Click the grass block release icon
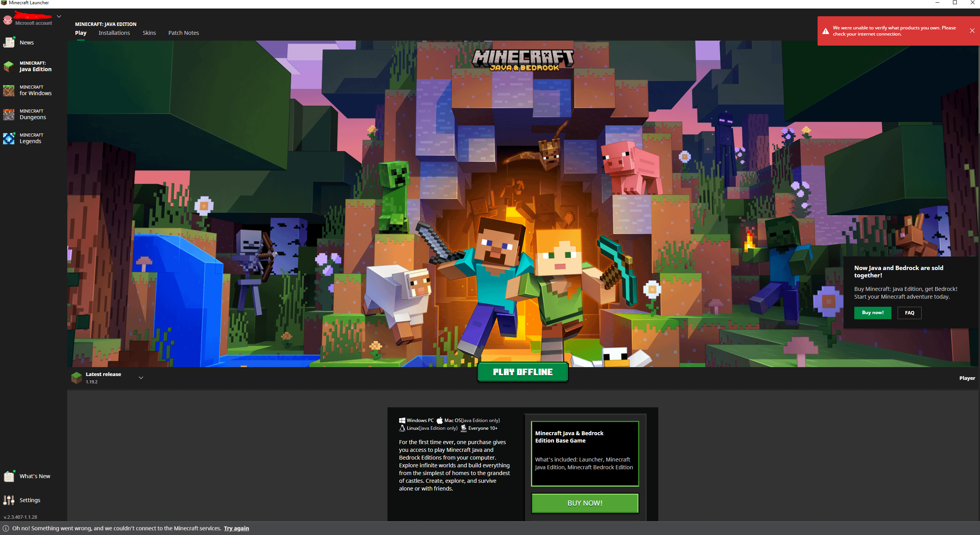 pos(76,378)
